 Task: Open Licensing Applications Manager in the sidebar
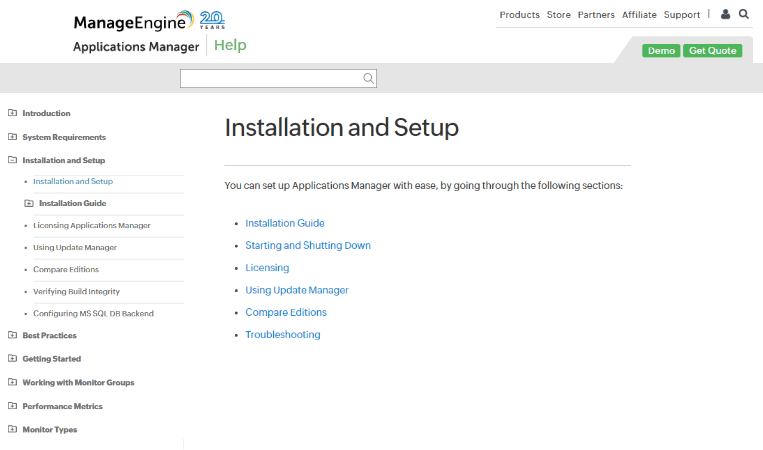[92, 225]
